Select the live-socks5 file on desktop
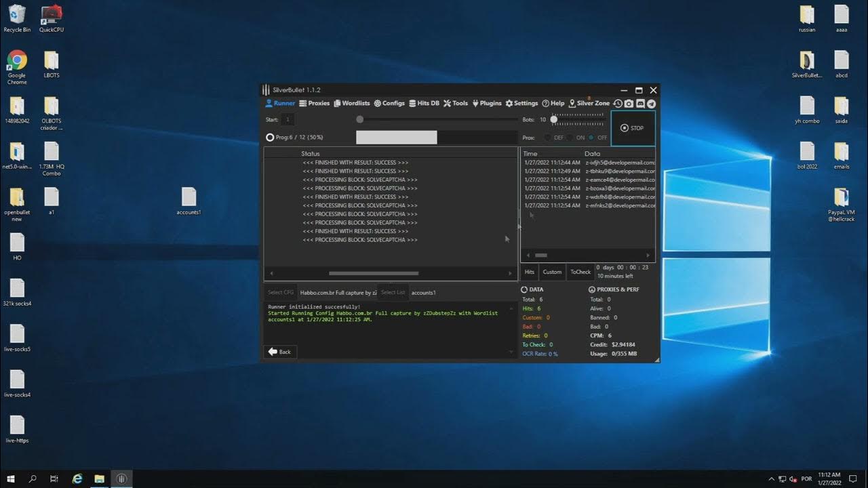The height and width of the screenshot is (488, 868). coord(17,338)
